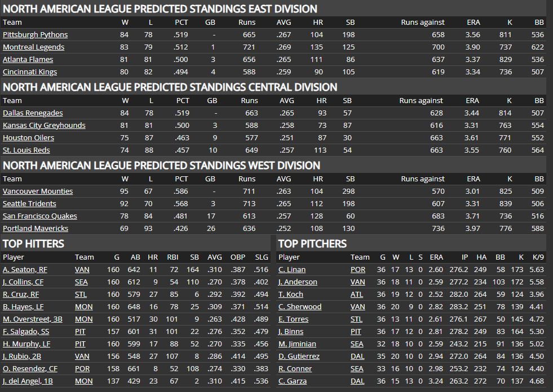Open the Vancouver Mounties team link
553x392 pixels.
point(38,191)
